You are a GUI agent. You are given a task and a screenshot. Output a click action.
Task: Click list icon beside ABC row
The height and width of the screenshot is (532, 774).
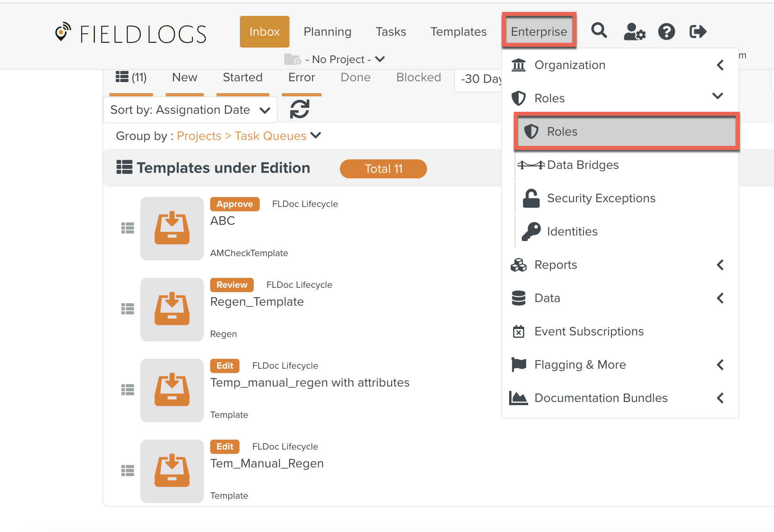[128, 228]
